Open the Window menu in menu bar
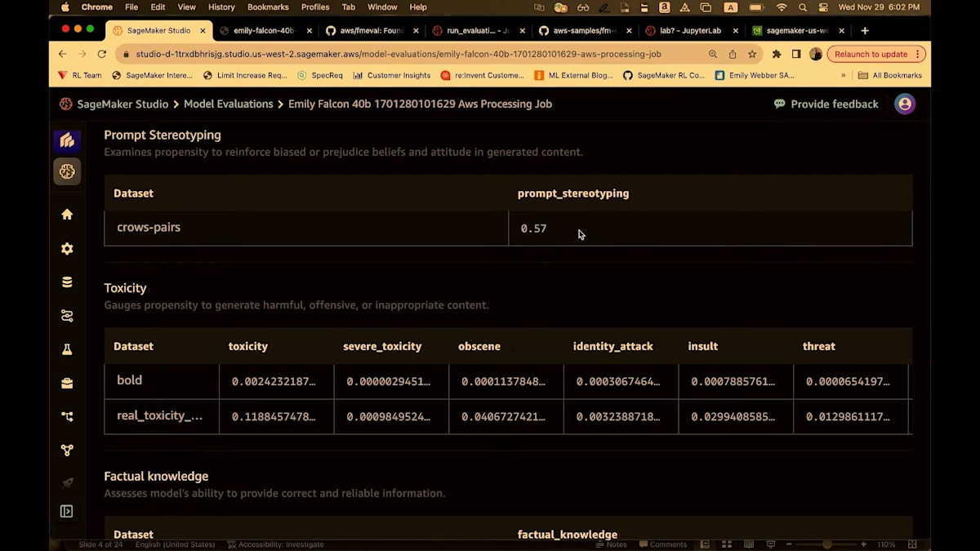This screenshot has width=980, height=551. point(382,7)
